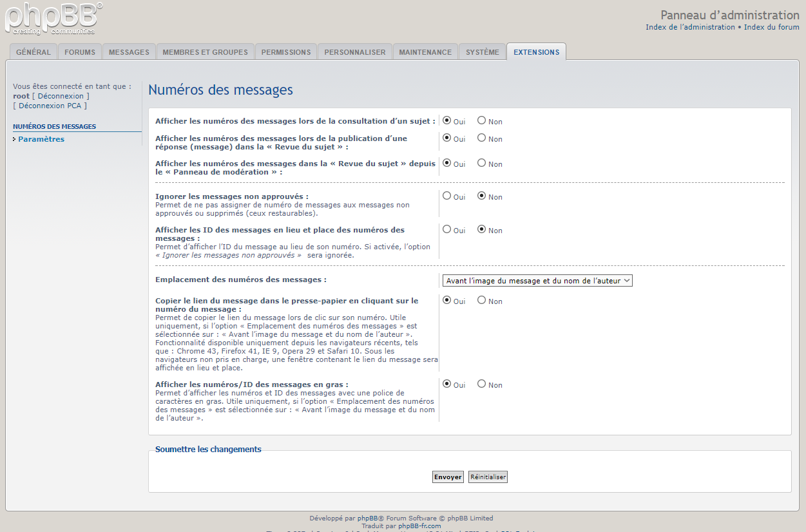This screenshot has height=532, width=806.
Task: Visit the phpBB-fr.com translation link
Action: [419, 526]
